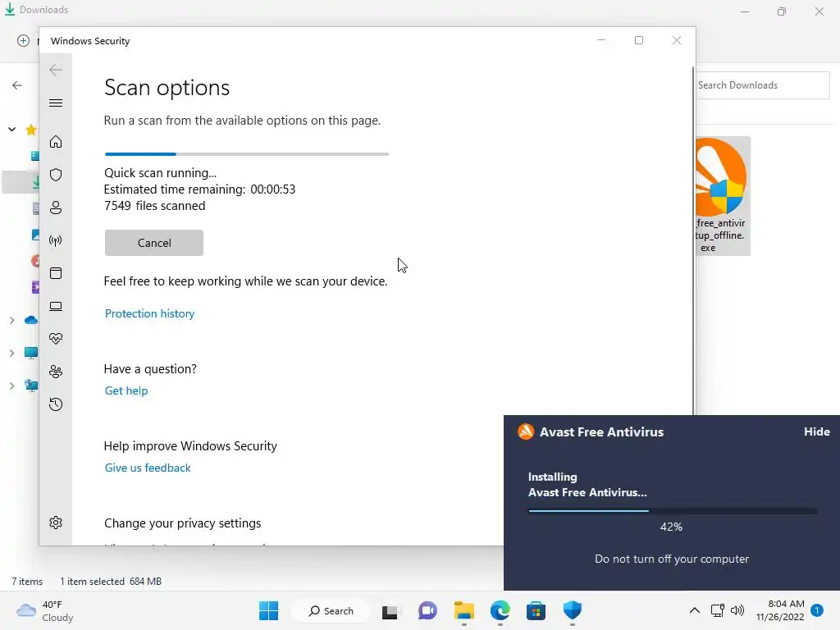Image resolution: width=840 pixels, height=630 pixels.
Task: Click the taskbar Search box
Action: [x=331, y=610]
